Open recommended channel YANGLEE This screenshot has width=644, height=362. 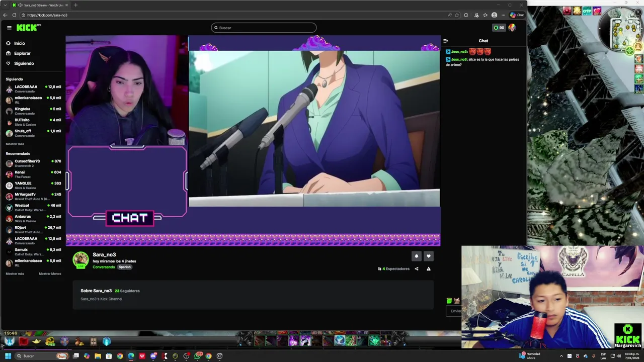click(33, 185)
